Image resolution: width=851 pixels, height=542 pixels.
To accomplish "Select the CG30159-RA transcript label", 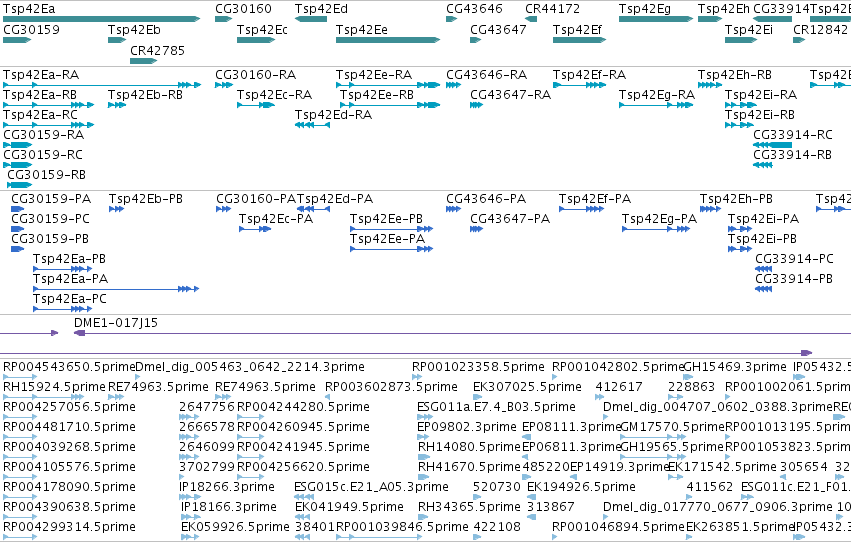I will [x=43, y=135].
